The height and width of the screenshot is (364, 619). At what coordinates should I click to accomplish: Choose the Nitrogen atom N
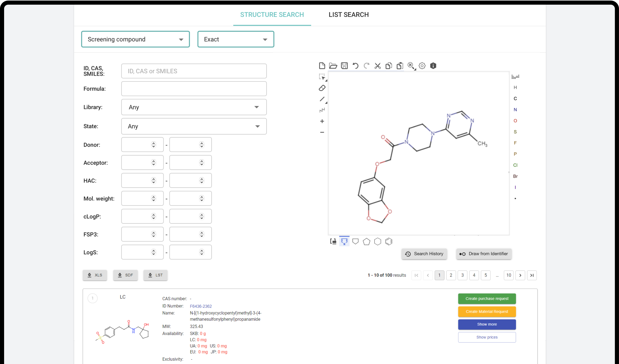click(x=515, y=110)
